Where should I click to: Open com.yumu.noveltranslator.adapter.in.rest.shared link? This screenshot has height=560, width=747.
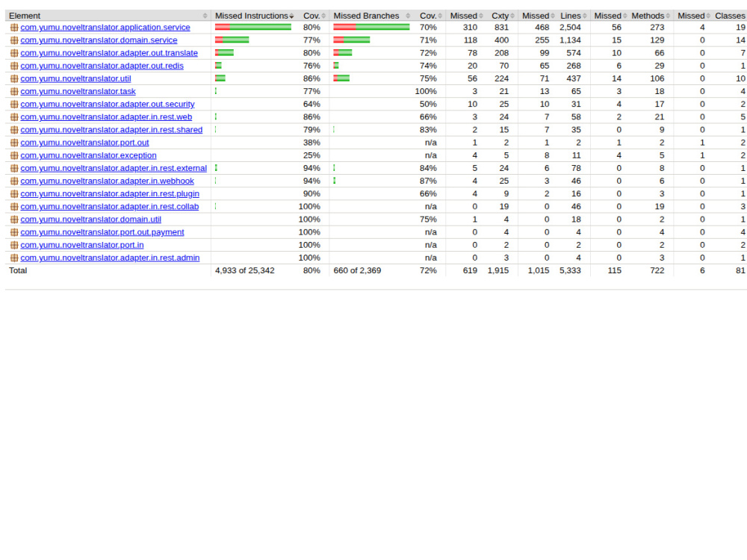[x=111, y=130]
